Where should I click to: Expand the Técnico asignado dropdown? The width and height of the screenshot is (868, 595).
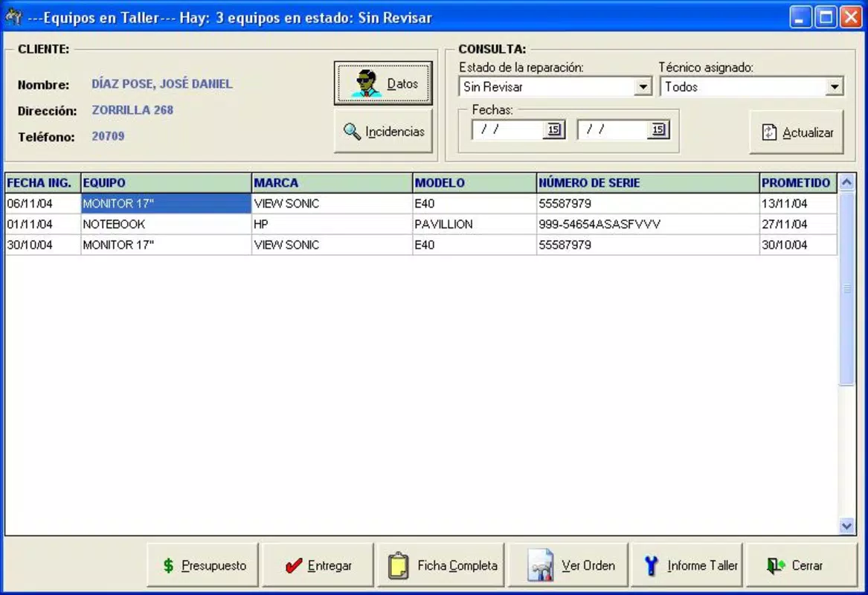pos(835,87)
